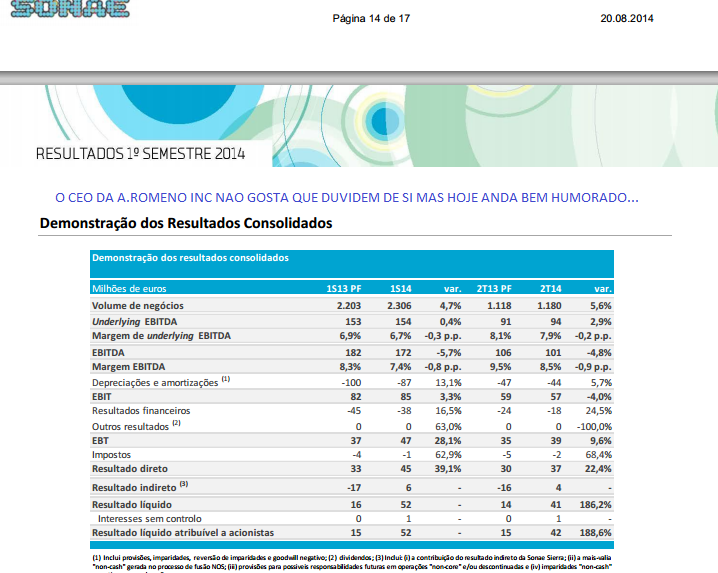Click the blue 'O CEO DA A.ROMENO INC' annotation
Viewport: 718px width, 573px height.
pyautogui.click(x=347, y=198)
